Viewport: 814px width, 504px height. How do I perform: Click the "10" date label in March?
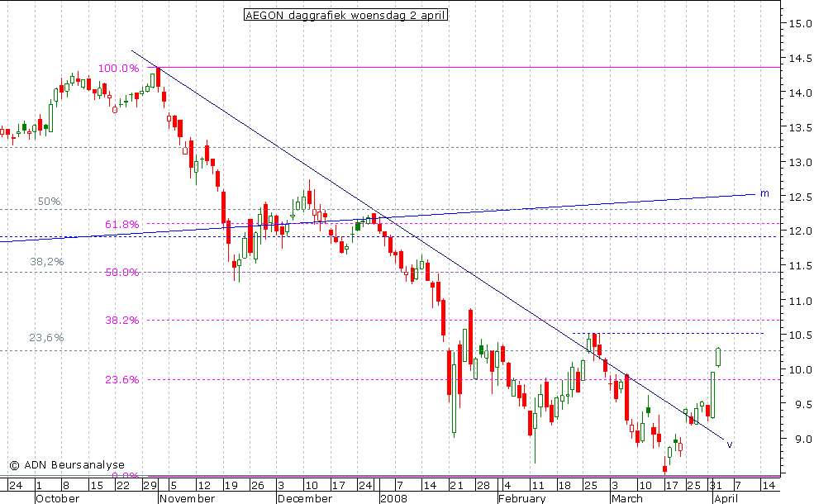click(645, 485)
